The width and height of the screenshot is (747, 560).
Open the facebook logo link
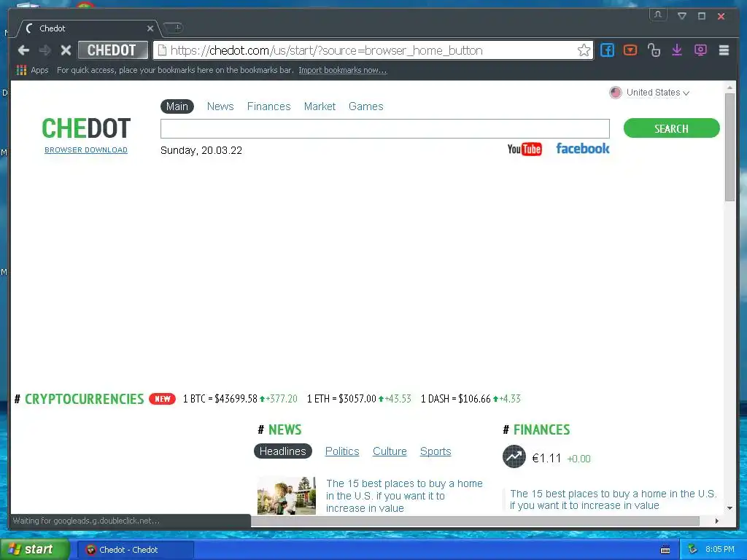[x=583, y=149]
